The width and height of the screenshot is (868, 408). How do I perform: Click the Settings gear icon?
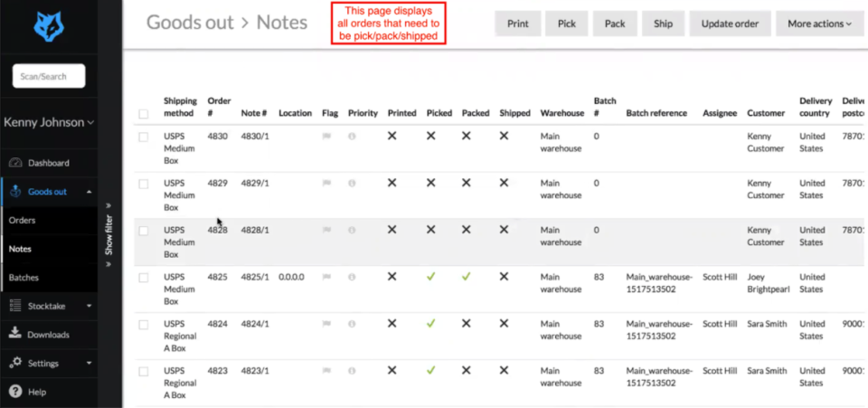point(16,363)
